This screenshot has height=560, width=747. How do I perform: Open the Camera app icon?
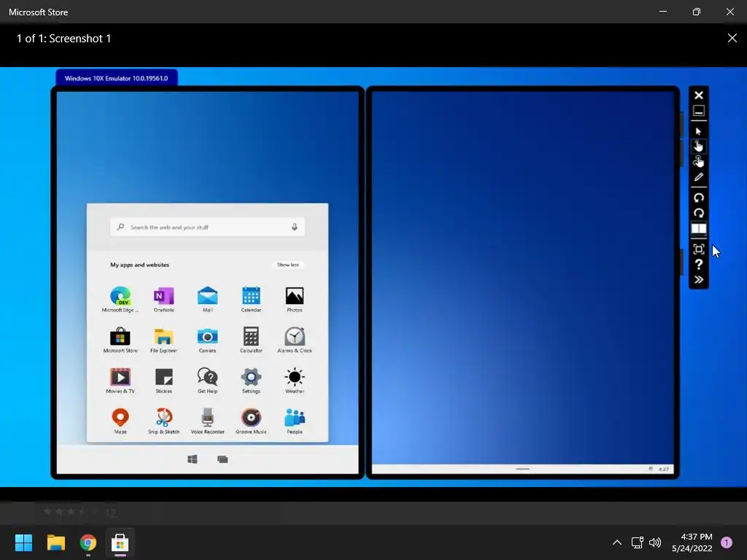207,337
